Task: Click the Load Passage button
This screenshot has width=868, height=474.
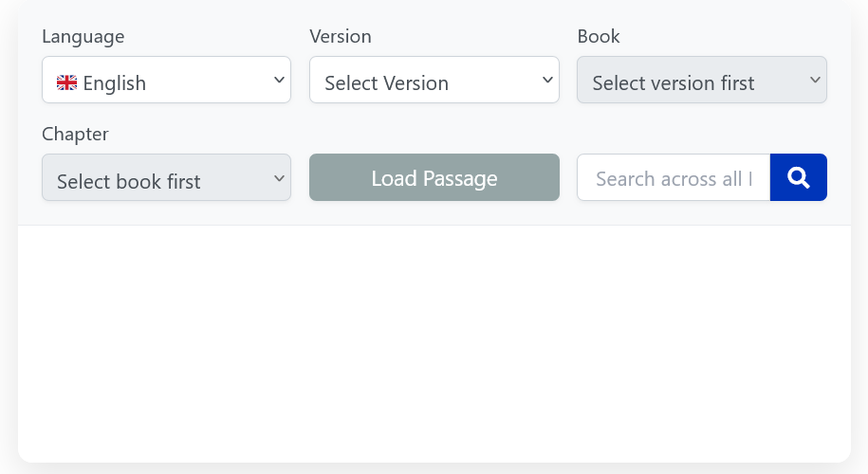Action: (x=434, y=177)
